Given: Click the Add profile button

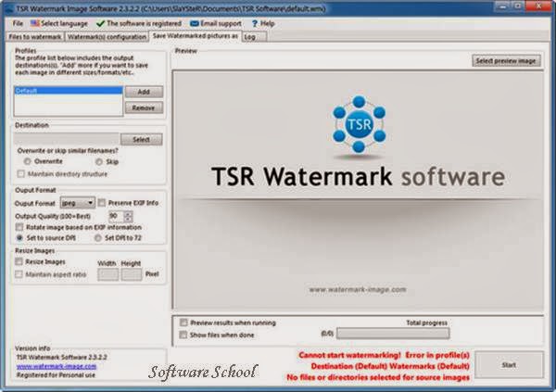Looking at the screenshot, I should (144, 92).
